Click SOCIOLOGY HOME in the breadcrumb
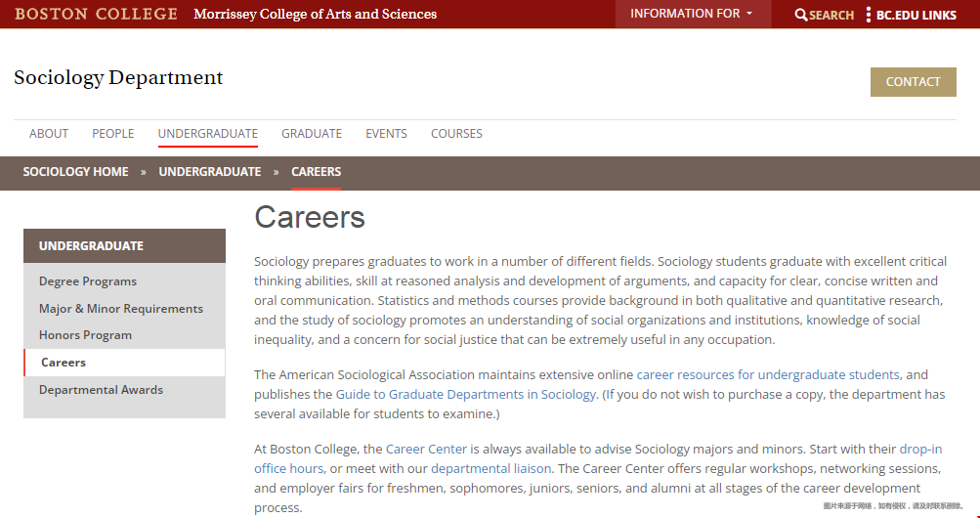980x518 pixels. coord(75,172)
